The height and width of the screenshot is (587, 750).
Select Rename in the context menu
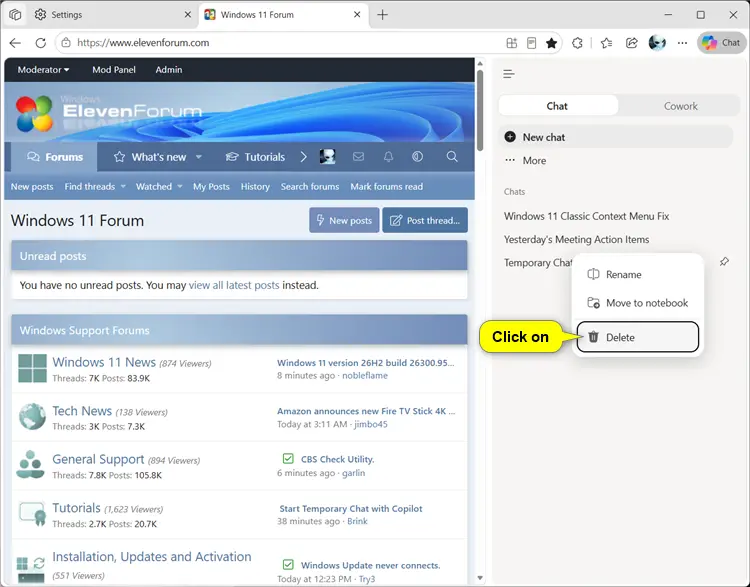(x=638, y=275)
